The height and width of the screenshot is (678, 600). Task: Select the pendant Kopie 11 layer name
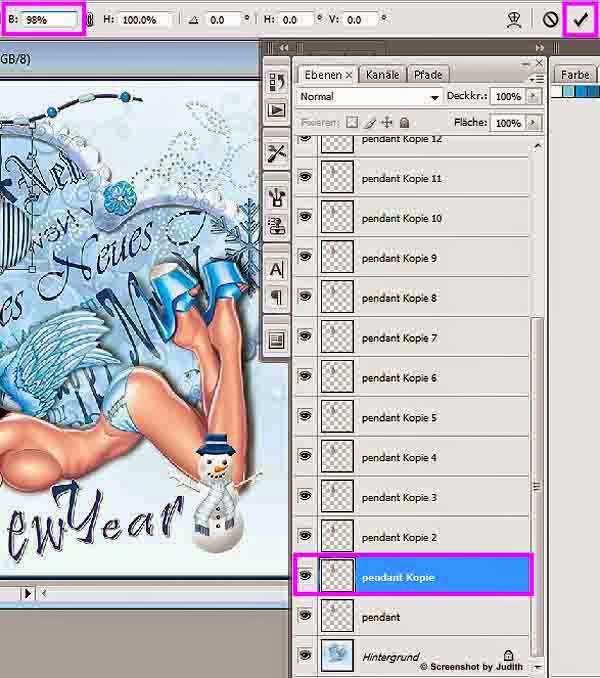402,179
